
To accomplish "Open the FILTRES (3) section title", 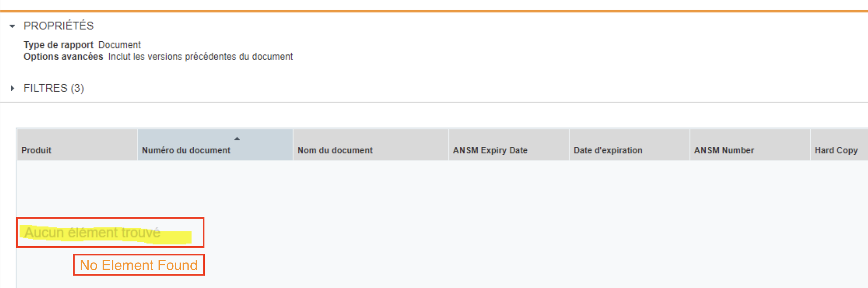I will [54, 88].
